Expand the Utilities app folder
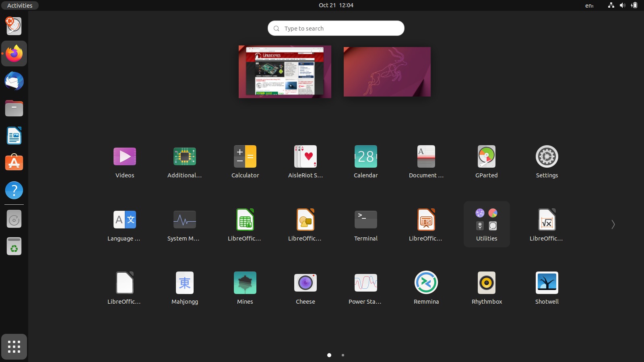This screenshot has height=362, width=644. (x=487, y=224)
